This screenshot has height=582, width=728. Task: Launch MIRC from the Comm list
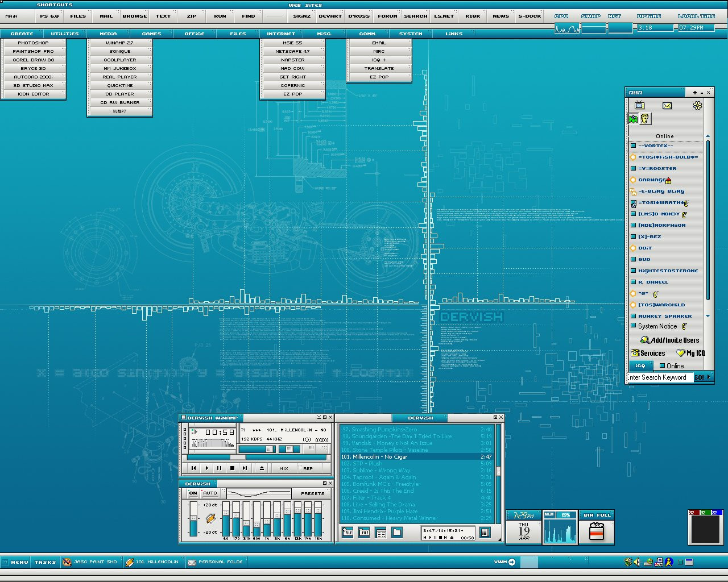(379, 51)
